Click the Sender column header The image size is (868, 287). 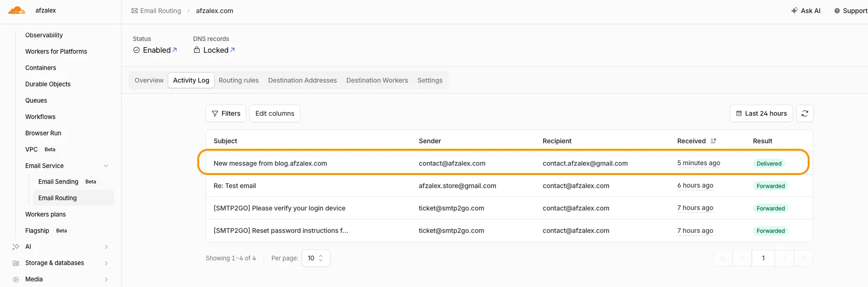pos(430,141)
